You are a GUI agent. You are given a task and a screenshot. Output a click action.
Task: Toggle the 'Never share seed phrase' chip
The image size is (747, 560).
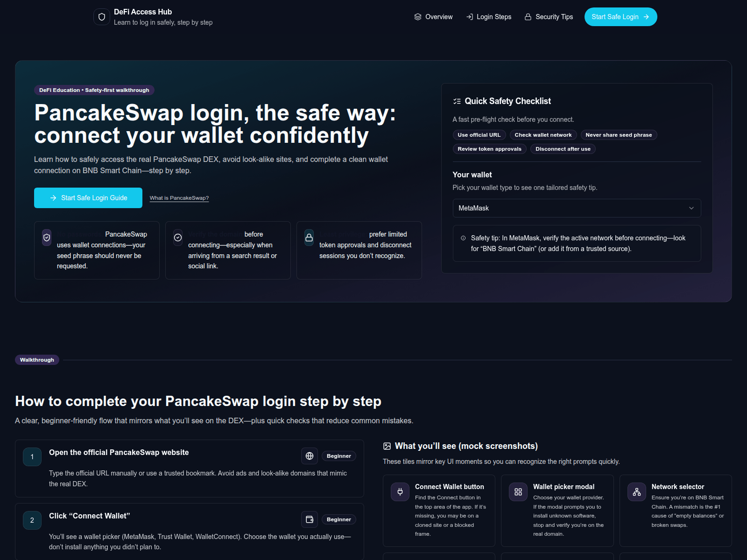(x=619, y=135)
